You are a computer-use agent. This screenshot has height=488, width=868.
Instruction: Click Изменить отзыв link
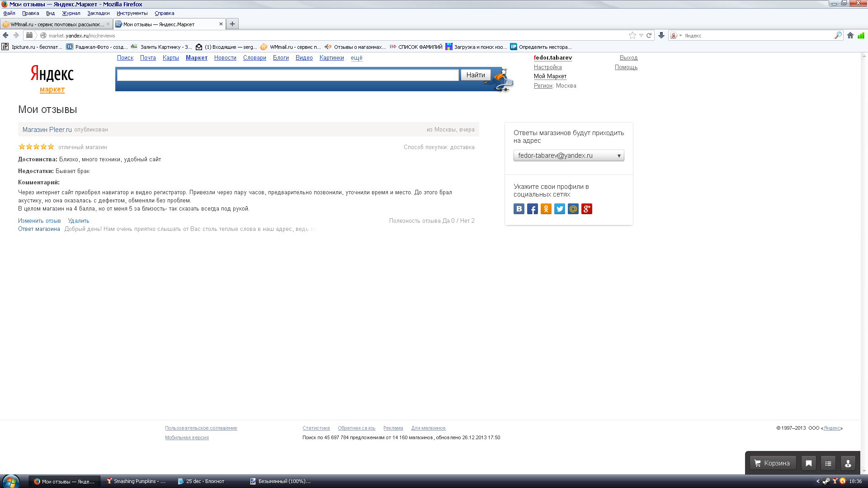coord(39,221)
